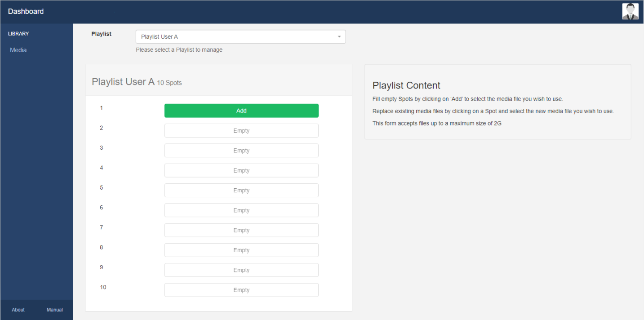Screen dimensions: 644x320
Task: Click Spot 4's Empty slot
Action: (x=241, y=170)
